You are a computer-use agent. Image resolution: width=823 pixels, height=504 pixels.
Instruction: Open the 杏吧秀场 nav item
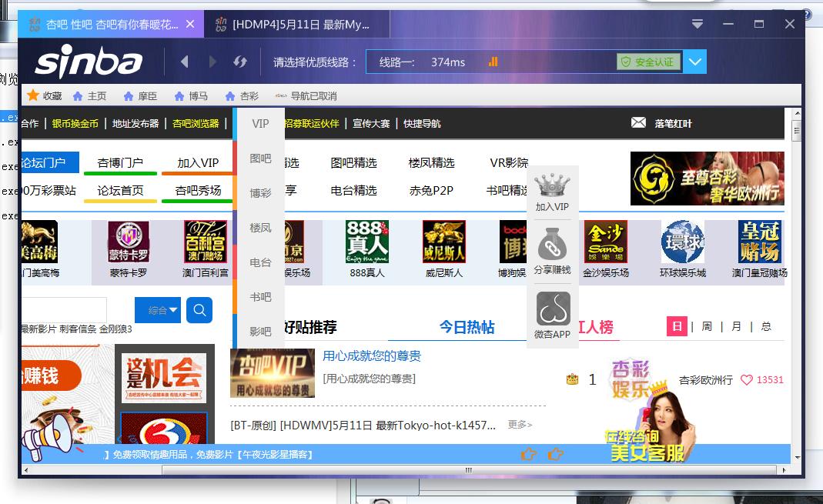point(197,191)
